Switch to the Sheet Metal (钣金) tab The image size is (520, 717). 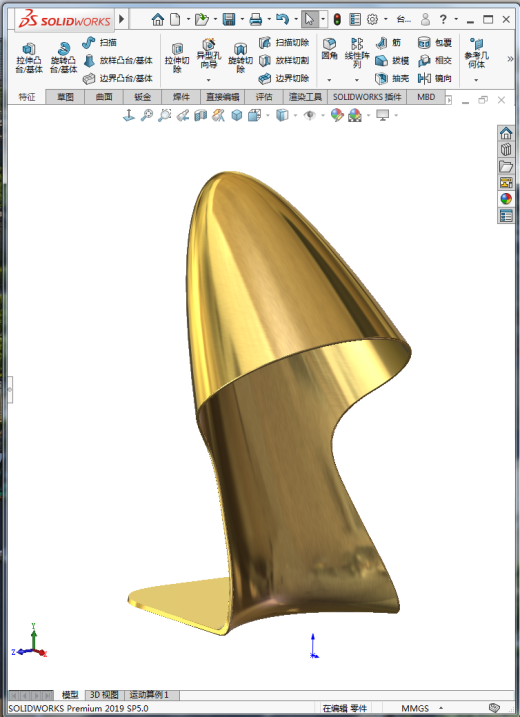click(143, 97)
